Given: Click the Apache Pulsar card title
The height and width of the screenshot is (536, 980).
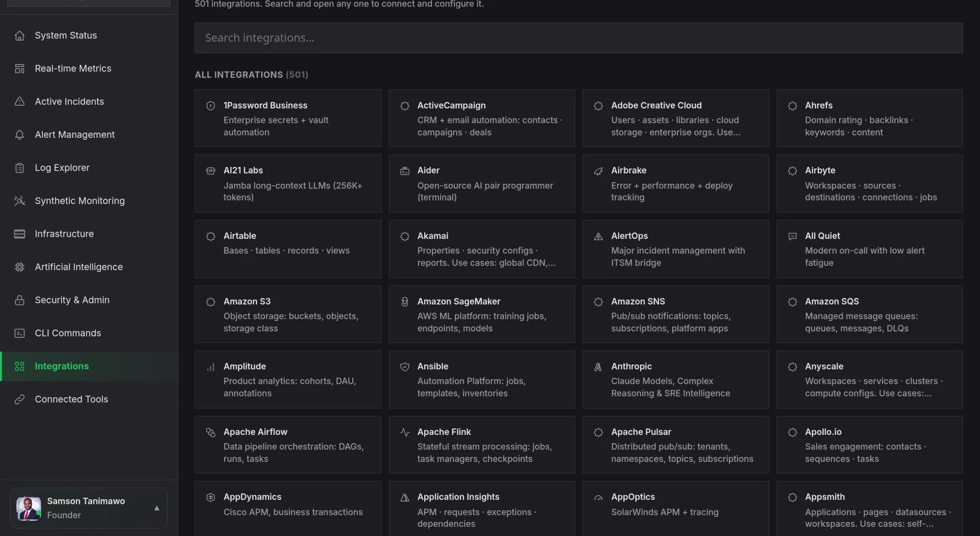Looking at the screenshot, I should tap(641, 432).
